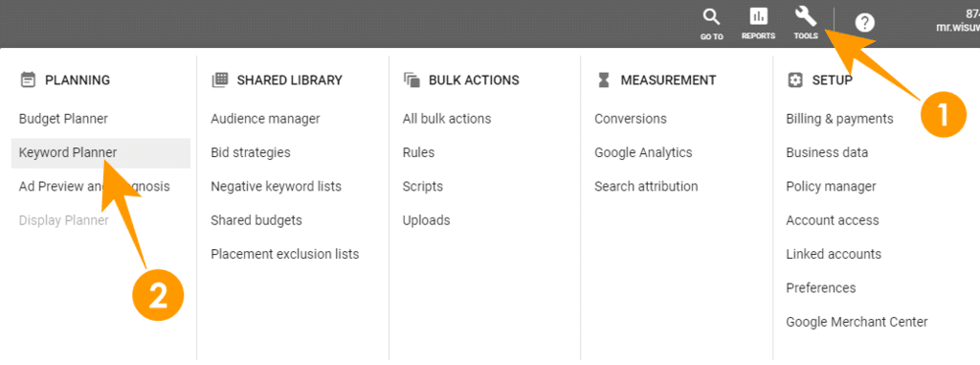980x365 pixels.
Task: Click the Measurement hourglass icon
Action: (603, 80)
